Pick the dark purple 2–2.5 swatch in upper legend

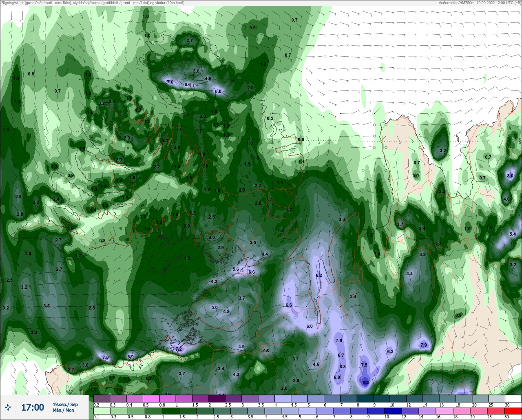point(217,398)
